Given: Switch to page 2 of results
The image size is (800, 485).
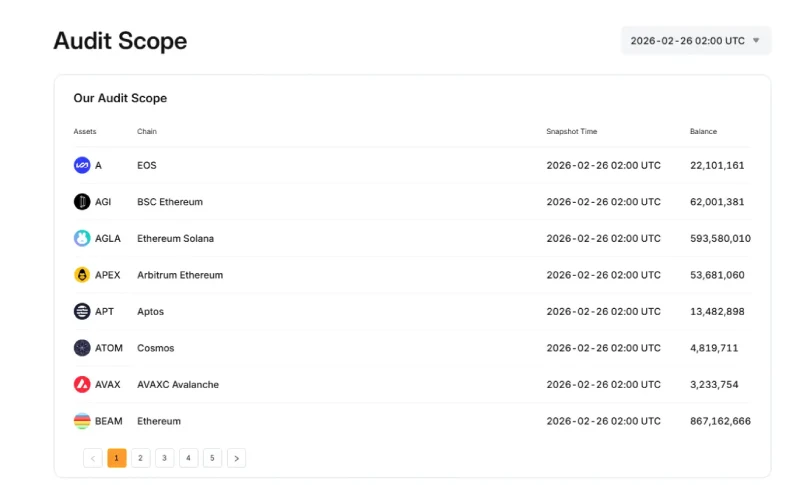Looking at the screenshot, I should [x=141, y=458].
